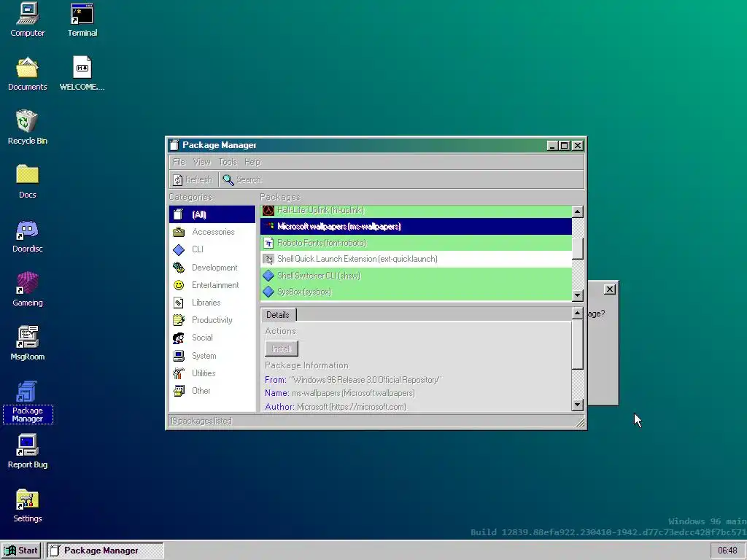Click the Package Manager title bar icon

coord(175,145)
